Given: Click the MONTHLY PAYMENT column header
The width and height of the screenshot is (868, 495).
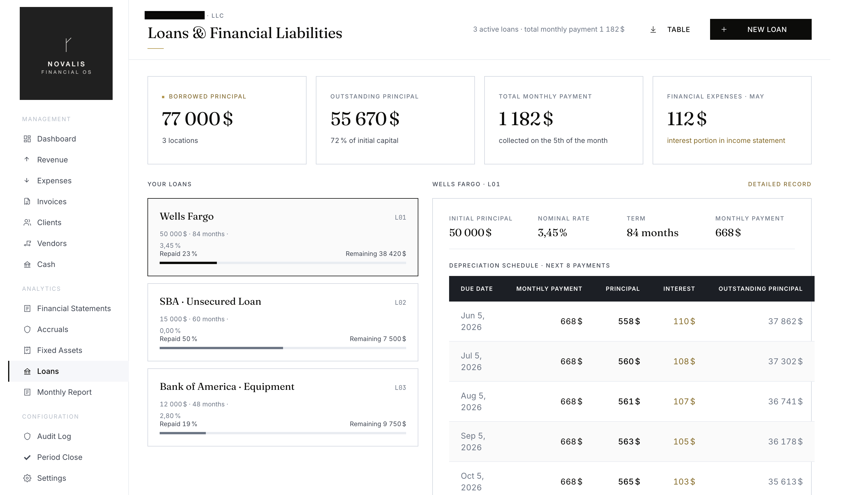Looking at the screenshot, I should point(549,289).
